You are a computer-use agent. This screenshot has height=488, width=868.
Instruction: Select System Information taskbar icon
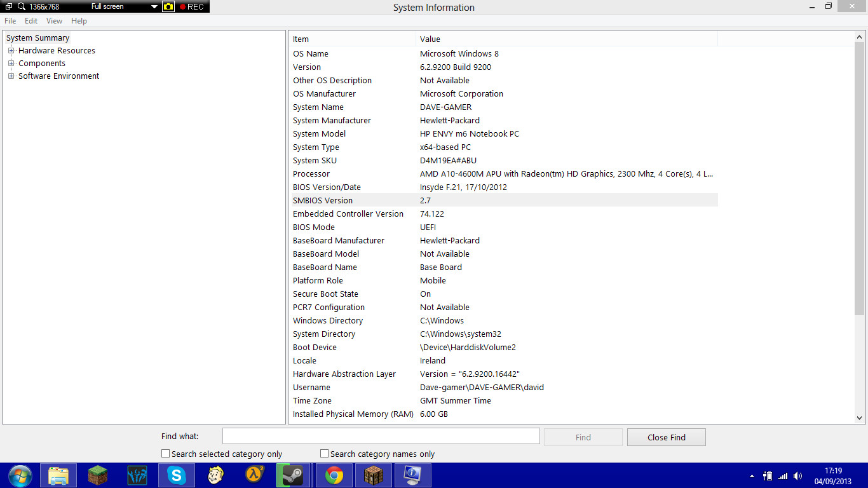click(413, 475)
